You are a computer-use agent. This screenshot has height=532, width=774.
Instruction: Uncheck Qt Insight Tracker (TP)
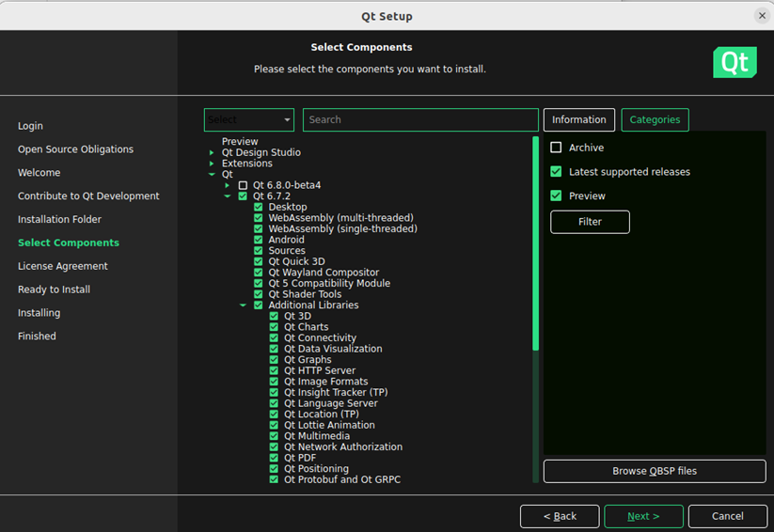tap(274, 392)
